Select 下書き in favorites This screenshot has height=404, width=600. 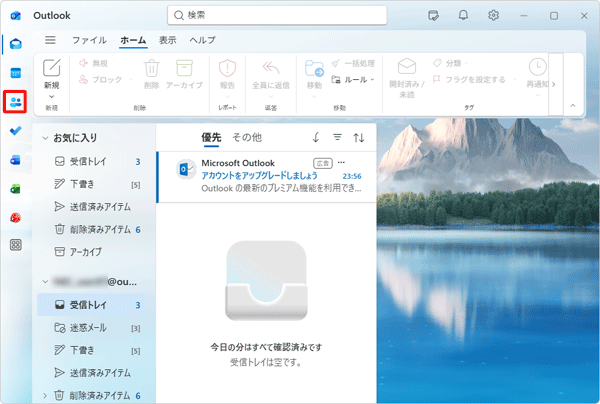click(91, 184)
